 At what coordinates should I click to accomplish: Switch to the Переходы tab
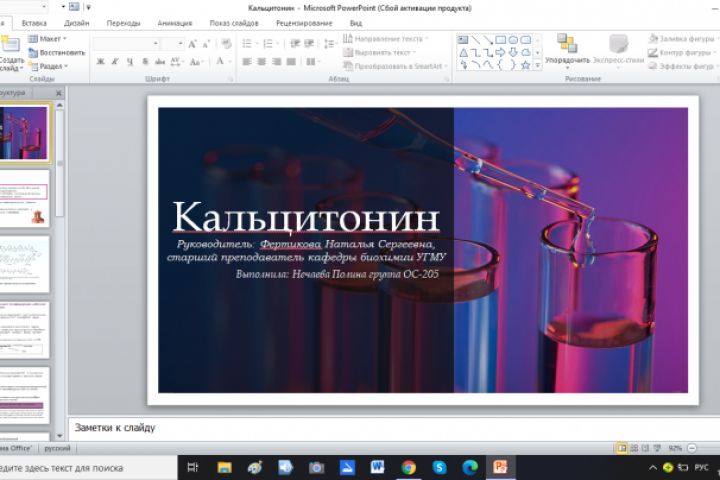tap(124, 23)
